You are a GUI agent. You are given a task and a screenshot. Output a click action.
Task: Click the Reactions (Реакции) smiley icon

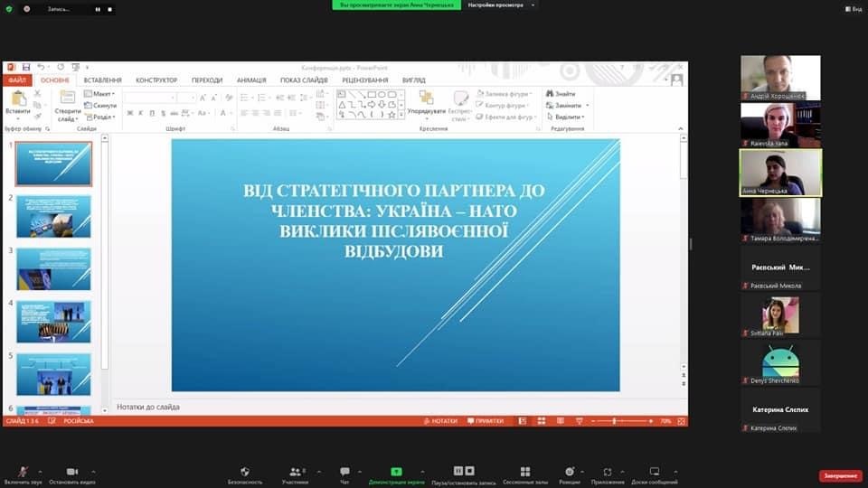[x=569, y=472]
